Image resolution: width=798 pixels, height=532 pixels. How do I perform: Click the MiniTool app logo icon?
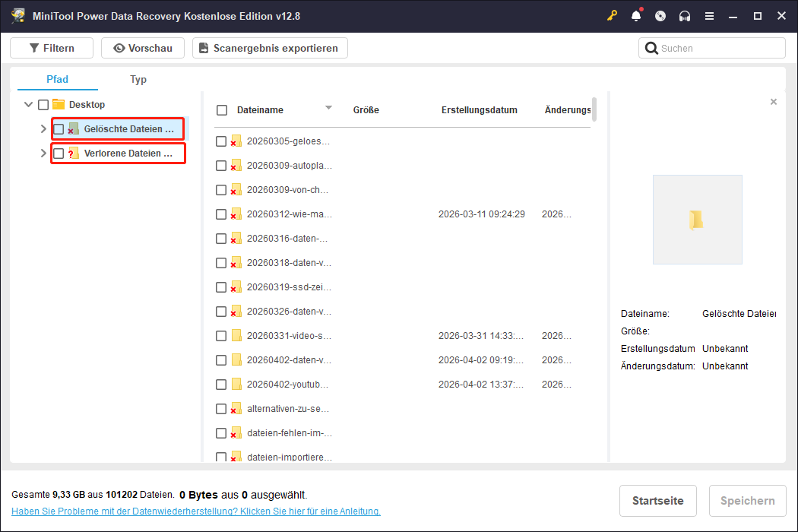coord(18,16)
